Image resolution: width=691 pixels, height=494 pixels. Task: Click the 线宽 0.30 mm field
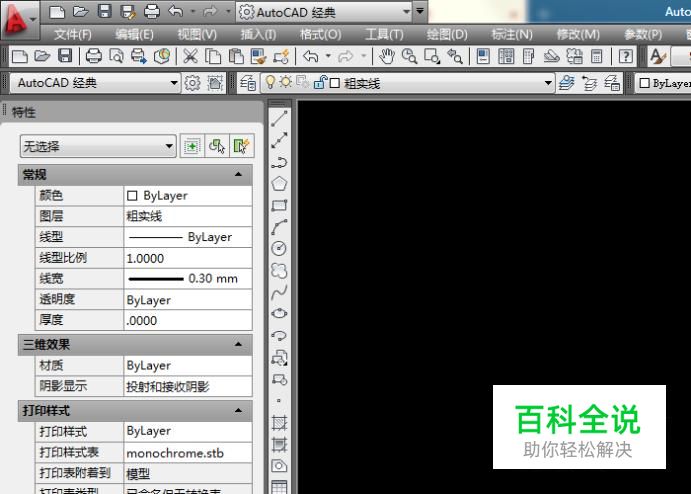coord(188,279)
